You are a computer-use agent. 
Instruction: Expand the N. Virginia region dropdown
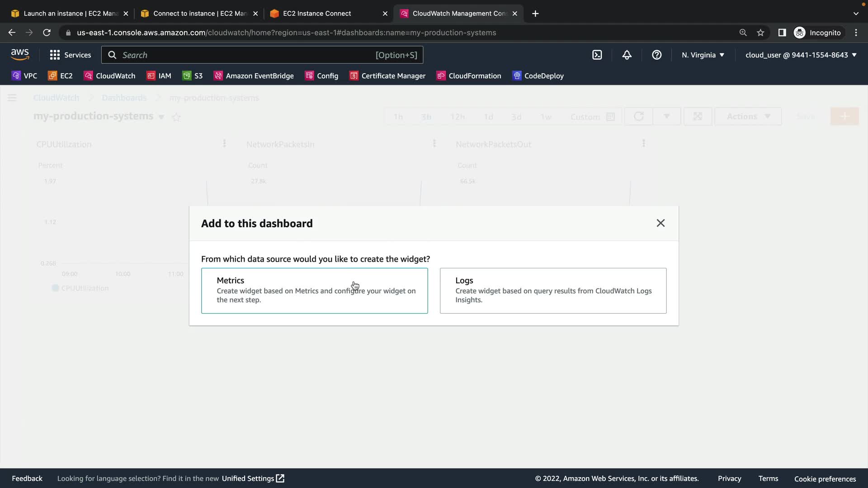click(x=703, y=55)
